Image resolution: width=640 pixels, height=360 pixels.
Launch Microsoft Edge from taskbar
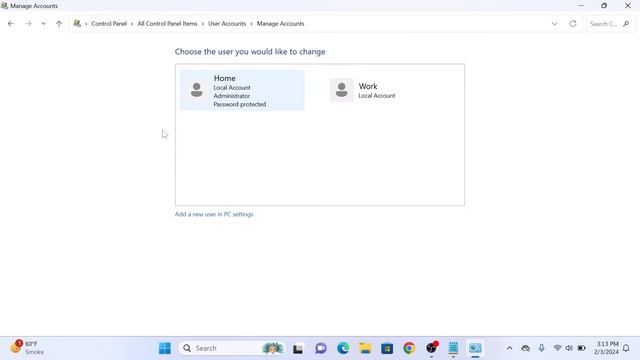tap(343, 348)
